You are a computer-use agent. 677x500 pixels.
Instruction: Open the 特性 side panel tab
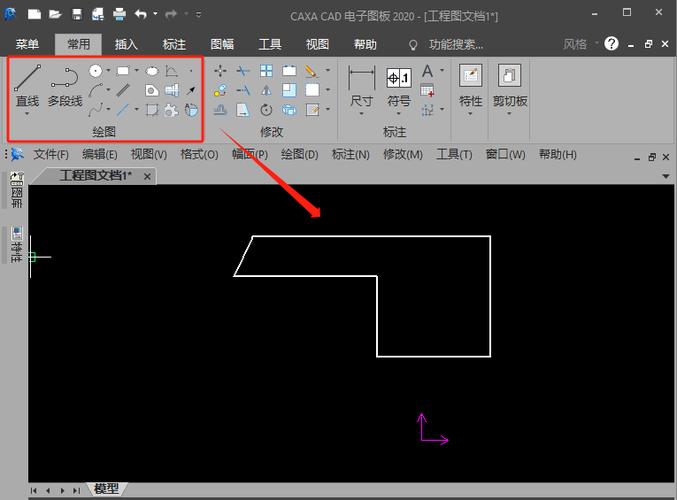[16, 244]
